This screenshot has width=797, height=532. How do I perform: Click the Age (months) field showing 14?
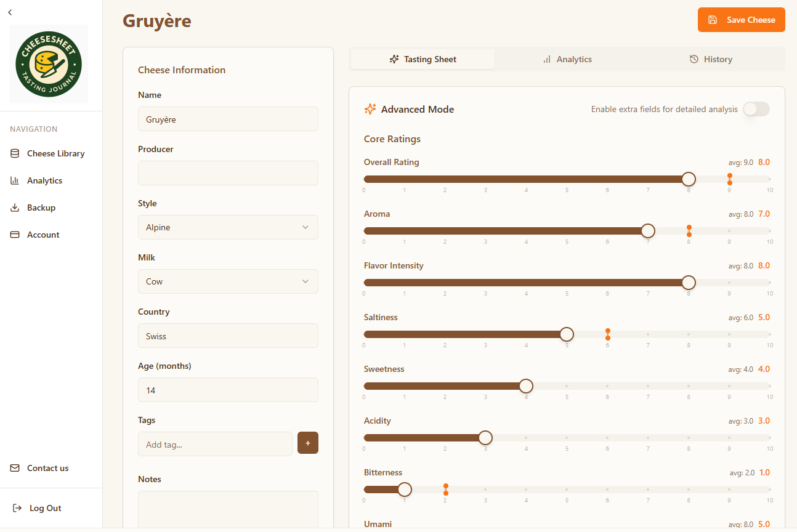pos(228,390)
